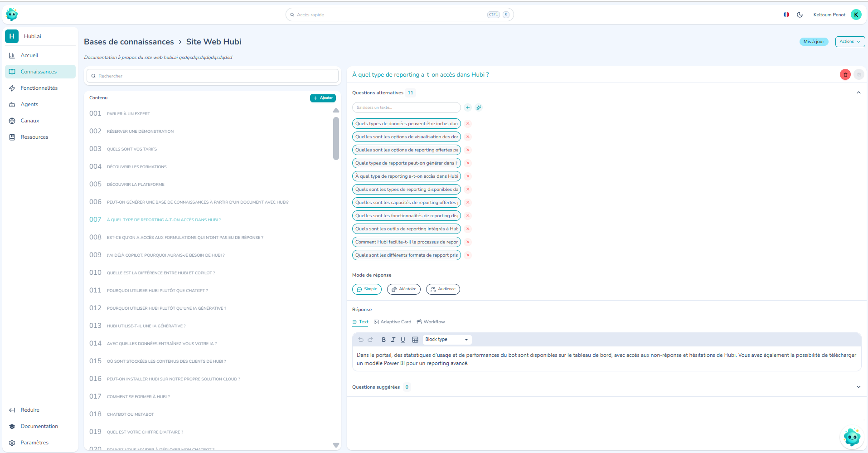
Task: Focus the Accès rapide search field
Action: point(399,15)
